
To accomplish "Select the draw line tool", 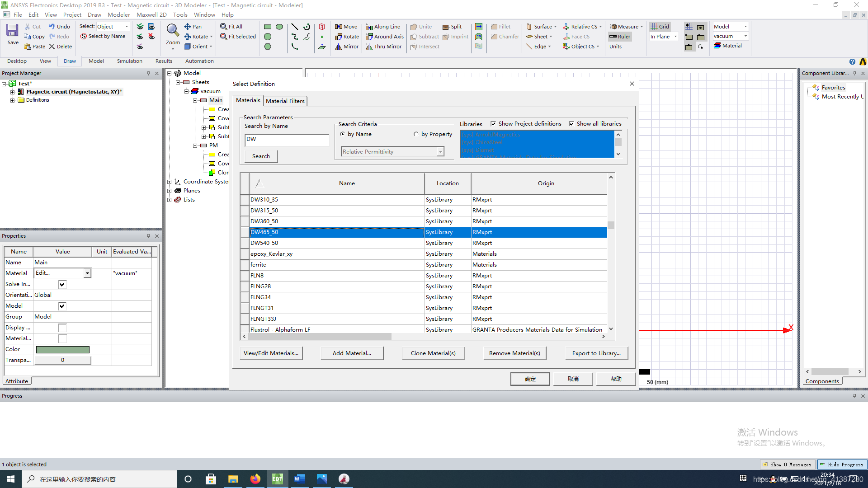I will pyautogui.click(x=295, y=27).
